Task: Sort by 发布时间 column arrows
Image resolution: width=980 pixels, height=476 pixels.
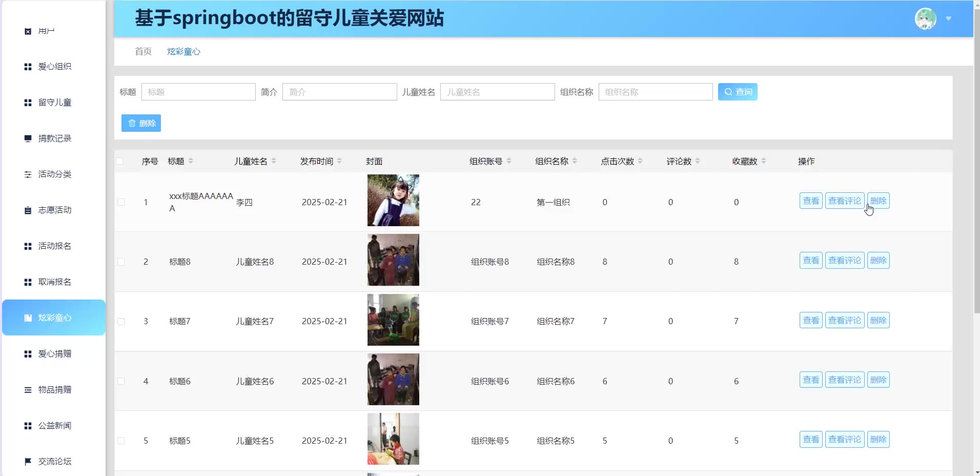Action: (339, 161)
